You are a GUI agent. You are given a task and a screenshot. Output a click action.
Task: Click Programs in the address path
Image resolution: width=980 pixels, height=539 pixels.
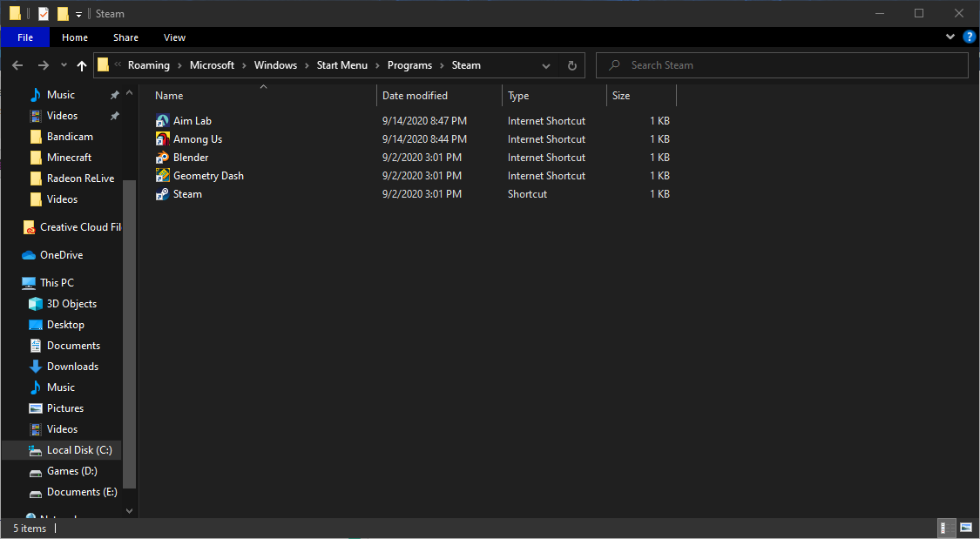[x=409, y=65]
